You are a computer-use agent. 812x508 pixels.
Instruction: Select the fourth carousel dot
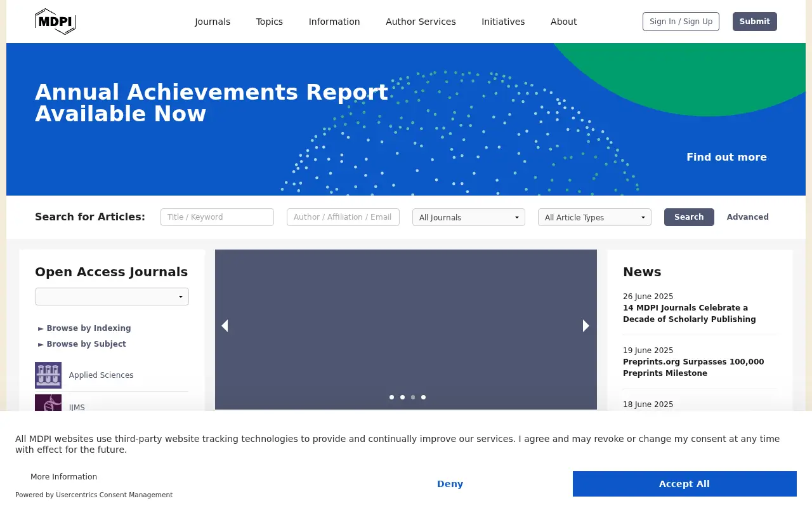pos(423,398)
